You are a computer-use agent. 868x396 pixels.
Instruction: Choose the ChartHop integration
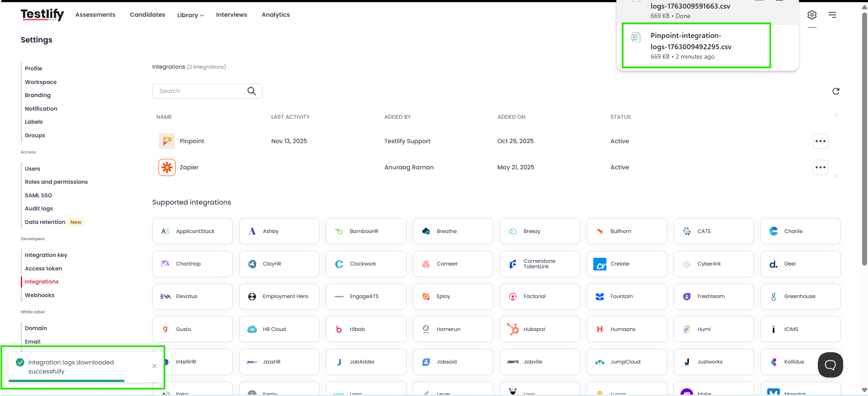(x=192, y=264)
